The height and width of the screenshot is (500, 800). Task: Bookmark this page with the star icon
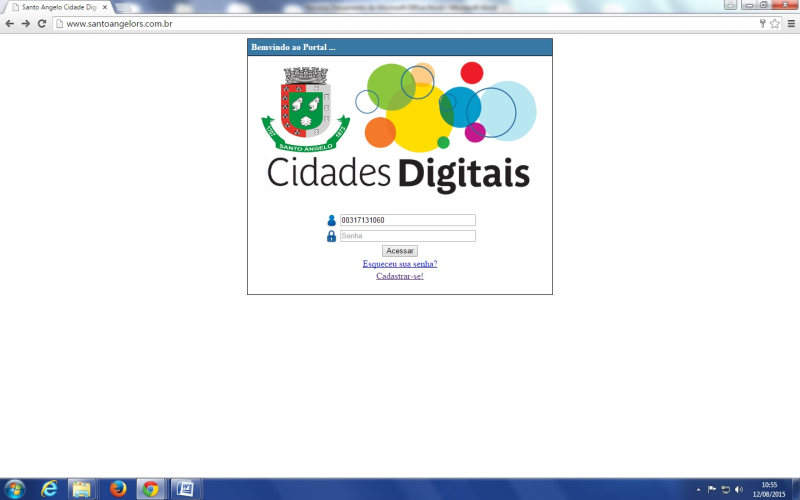[775, 23]
